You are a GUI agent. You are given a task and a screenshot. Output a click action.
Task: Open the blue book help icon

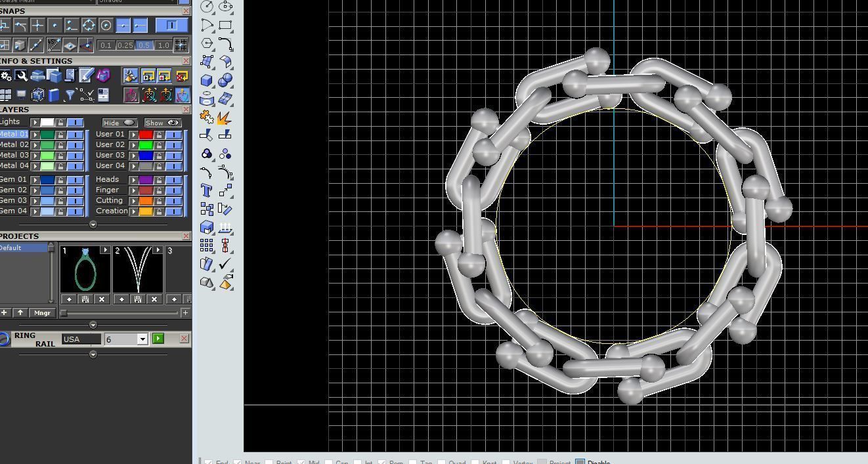click(x=54, y=95)
